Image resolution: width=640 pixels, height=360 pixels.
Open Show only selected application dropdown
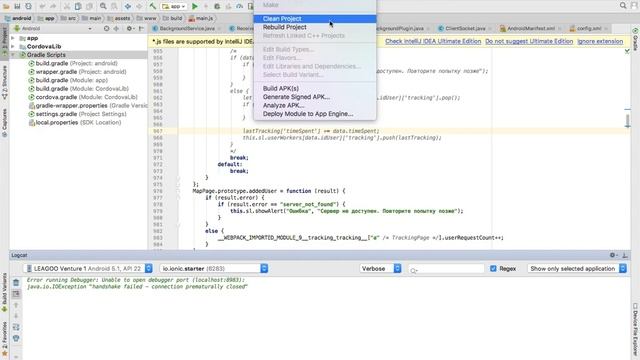(x=577, y=268)
